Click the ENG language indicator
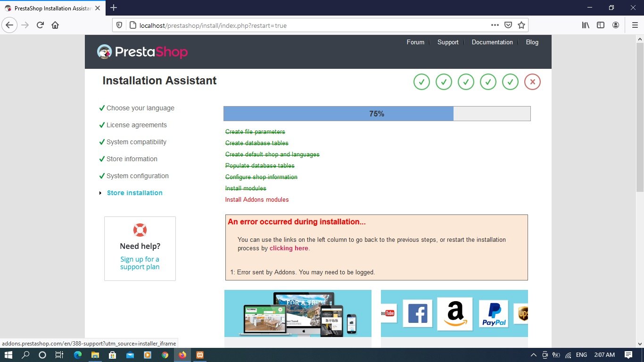Image resolution: width=644 pixels, height=362 pixels. pos(581,355)
